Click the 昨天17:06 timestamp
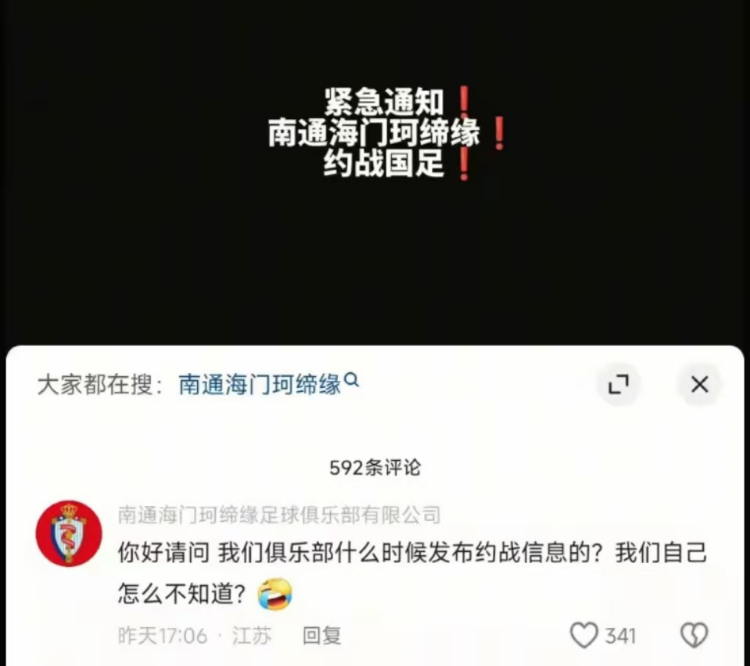 [163, 636]
